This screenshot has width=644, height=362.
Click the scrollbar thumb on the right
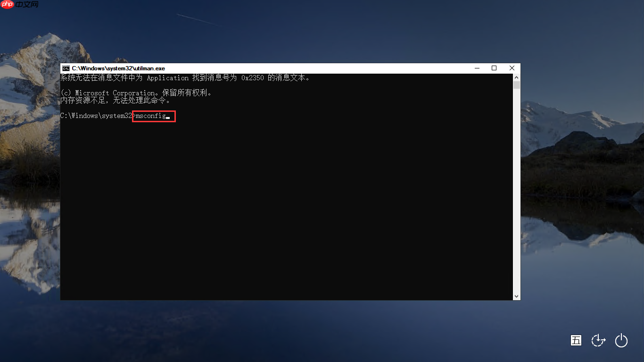(x=516, y=86)
